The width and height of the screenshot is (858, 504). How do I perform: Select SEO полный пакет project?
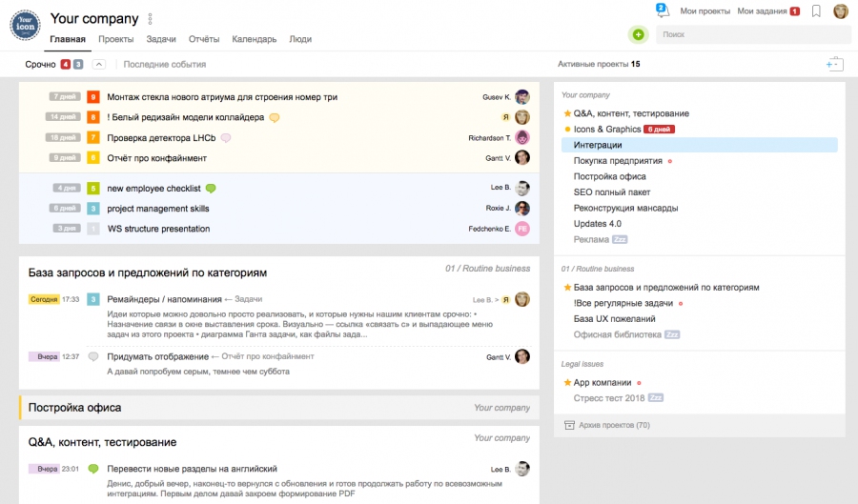point(612,192)
